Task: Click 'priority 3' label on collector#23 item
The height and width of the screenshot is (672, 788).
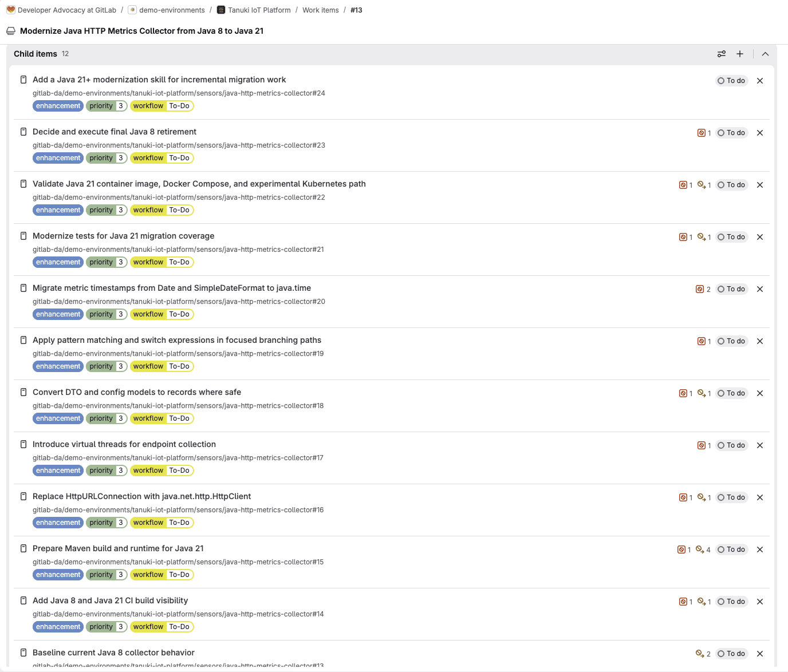Action: click(x=107, y=158)
